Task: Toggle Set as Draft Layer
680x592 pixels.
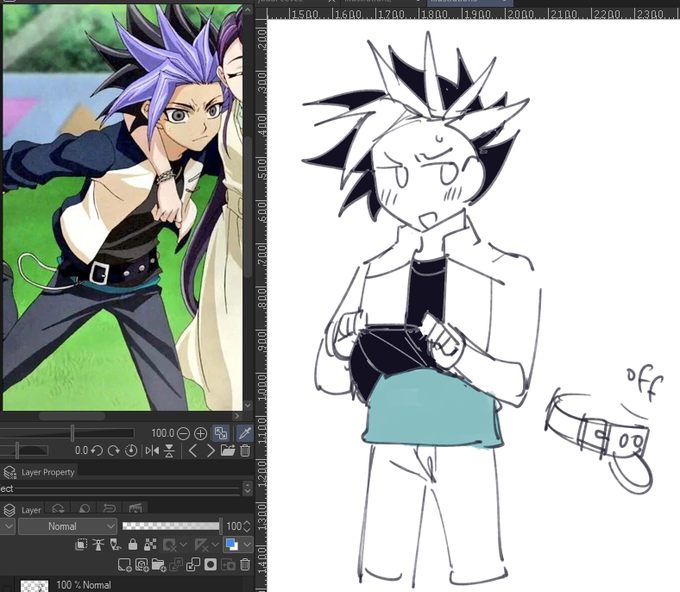Action: [115, 544]
